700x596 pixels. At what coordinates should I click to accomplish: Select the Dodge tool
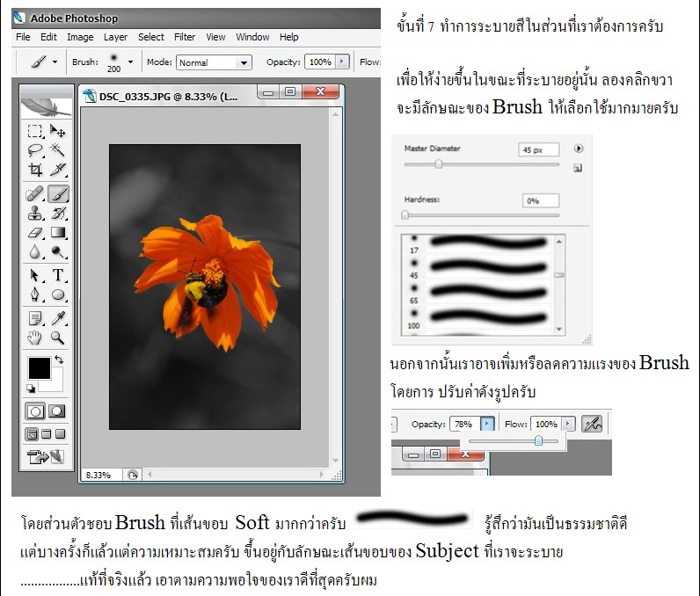click(58, 252)
